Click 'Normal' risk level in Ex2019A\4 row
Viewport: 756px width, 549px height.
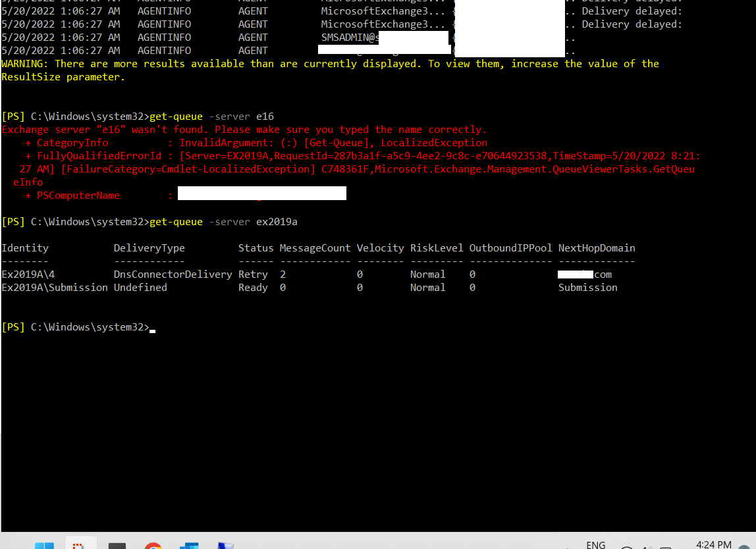pos(427,274)
